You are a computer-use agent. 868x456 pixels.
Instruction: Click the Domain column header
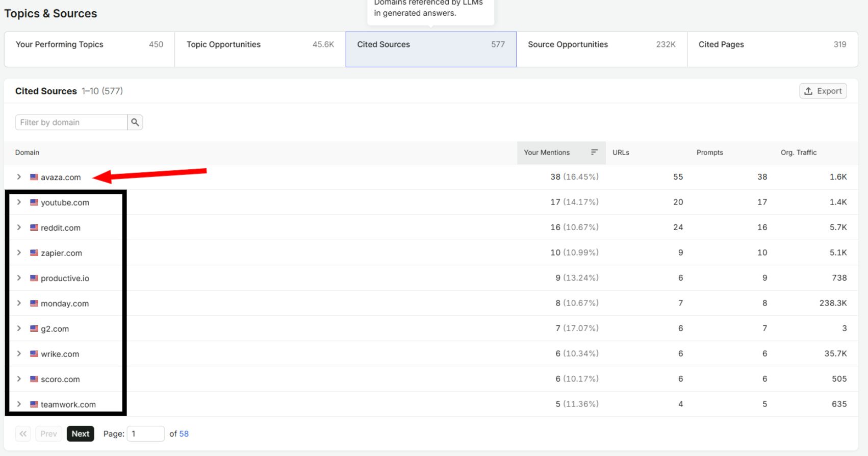(27, 153)
